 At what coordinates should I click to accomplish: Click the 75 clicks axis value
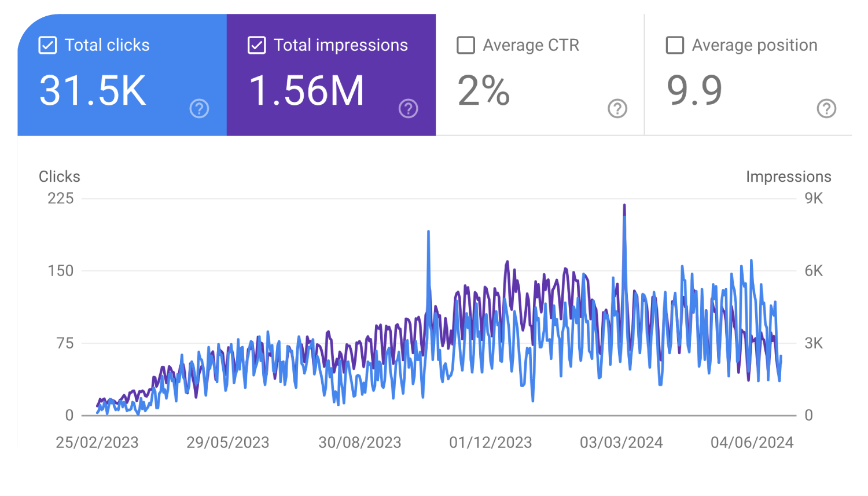(65, 343)
